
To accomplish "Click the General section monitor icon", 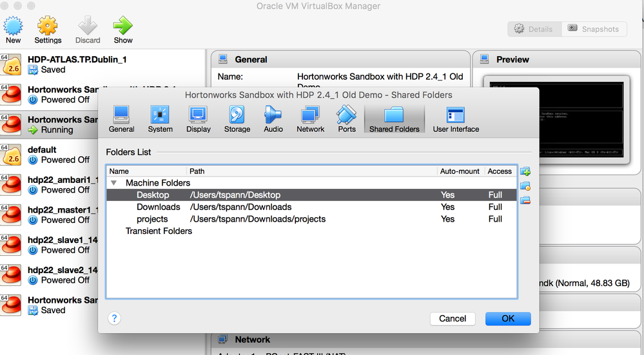I will click(223, 59).
